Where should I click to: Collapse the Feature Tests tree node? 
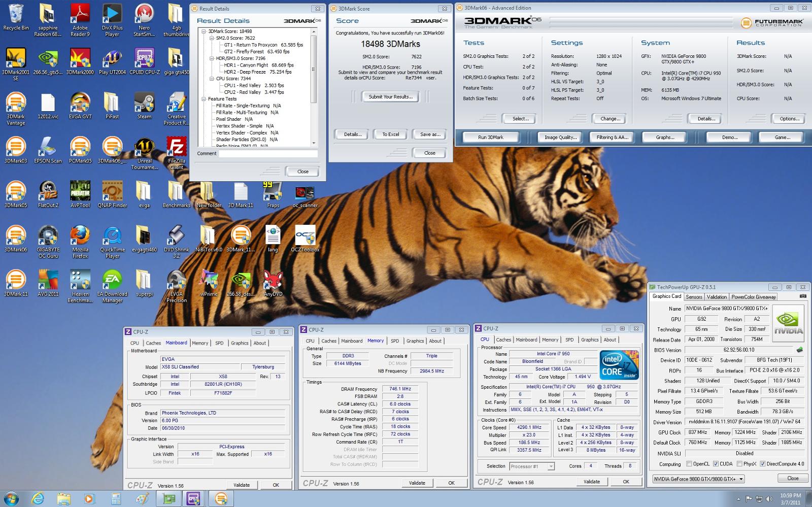pos(204,99)
